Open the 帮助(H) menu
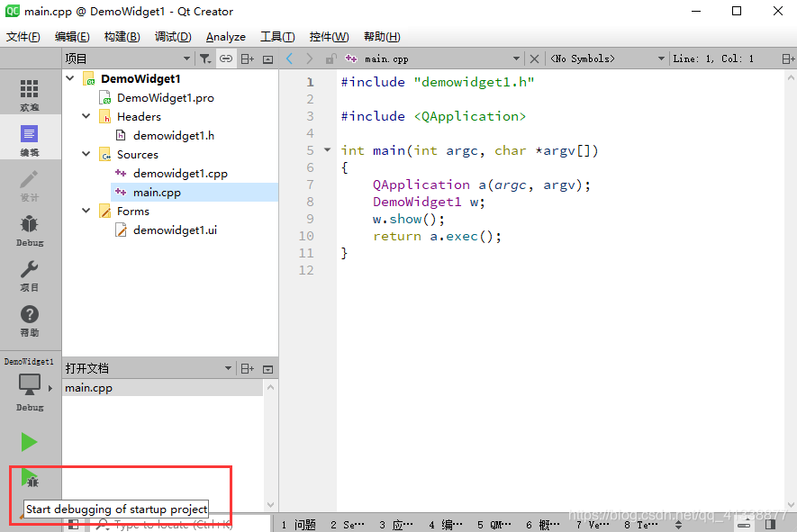This screenshot has width=797, height=532. pos(382,37)
